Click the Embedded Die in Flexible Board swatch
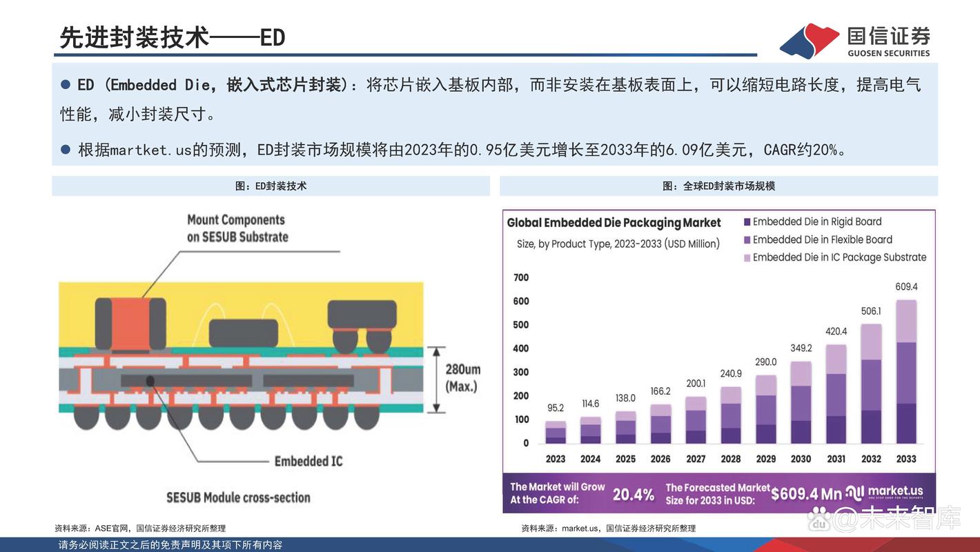 tap(747, 240)
